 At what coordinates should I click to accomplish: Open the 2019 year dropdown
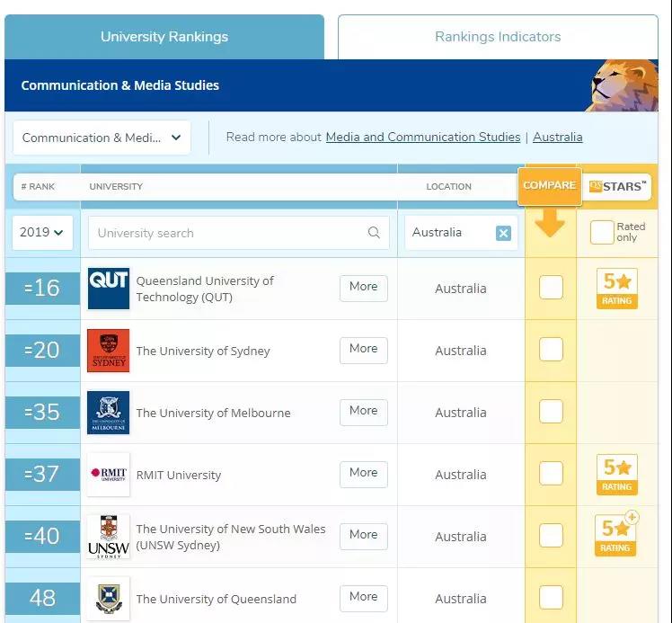click(x=42, y=233)
